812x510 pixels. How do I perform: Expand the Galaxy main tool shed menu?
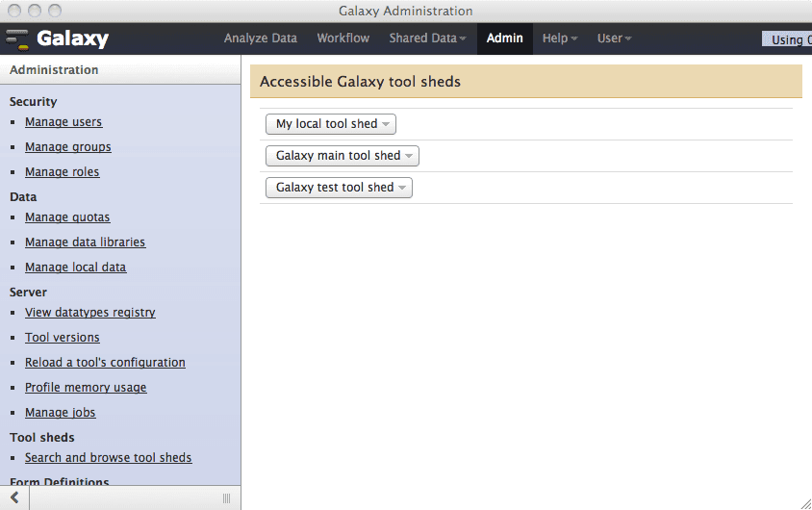342,156
